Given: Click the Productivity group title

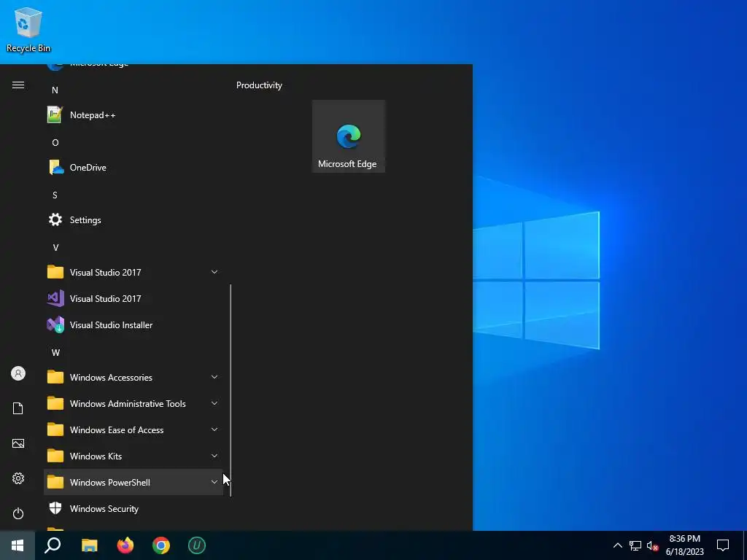Looking at the screenshot, I should (x=259, y=85).
